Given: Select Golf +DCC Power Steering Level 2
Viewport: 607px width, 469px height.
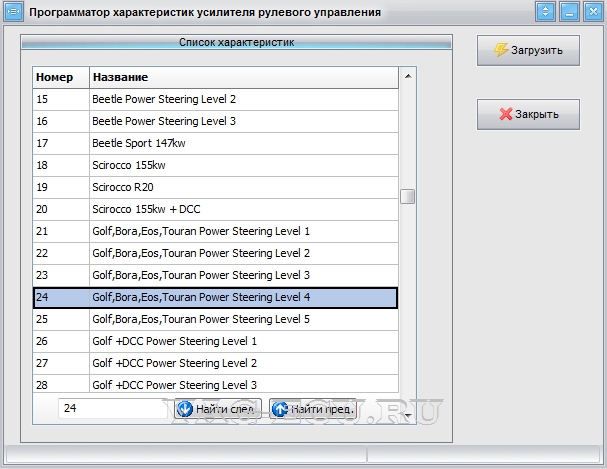Looking at the screenshot, I should (216, 364).
